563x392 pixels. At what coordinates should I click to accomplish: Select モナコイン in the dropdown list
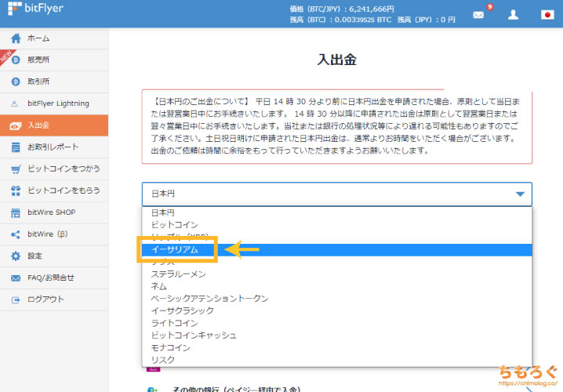[337, 347]
